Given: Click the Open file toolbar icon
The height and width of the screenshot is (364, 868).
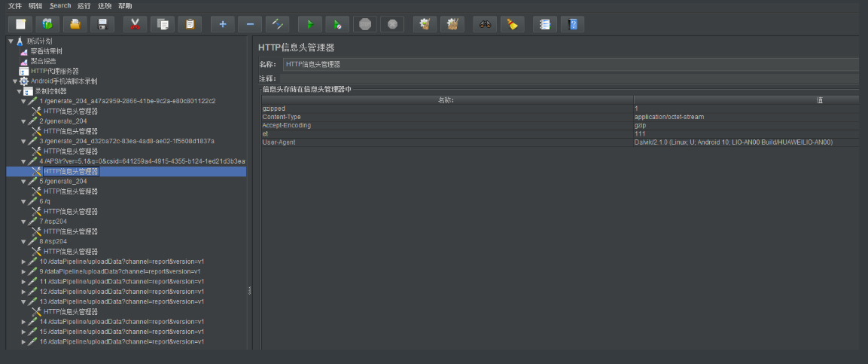Looking at the screenshot, I should coord(75,24).
